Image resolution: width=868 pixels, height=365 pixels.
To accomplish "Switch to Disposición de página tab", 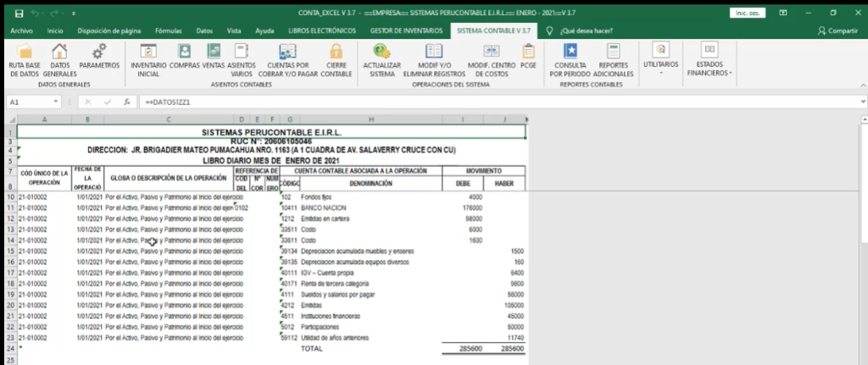I will coord(109,31).
